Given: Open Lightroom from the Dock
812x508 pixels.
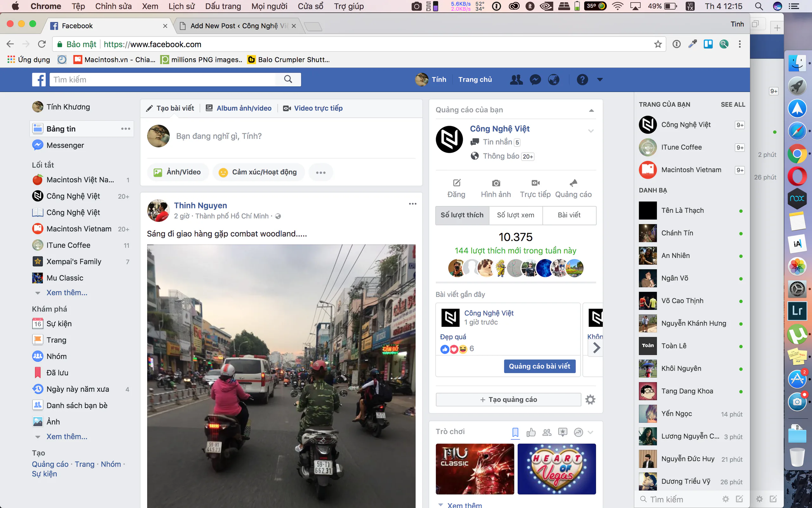Looking at the screenshot, I should (x=797, y=311).
